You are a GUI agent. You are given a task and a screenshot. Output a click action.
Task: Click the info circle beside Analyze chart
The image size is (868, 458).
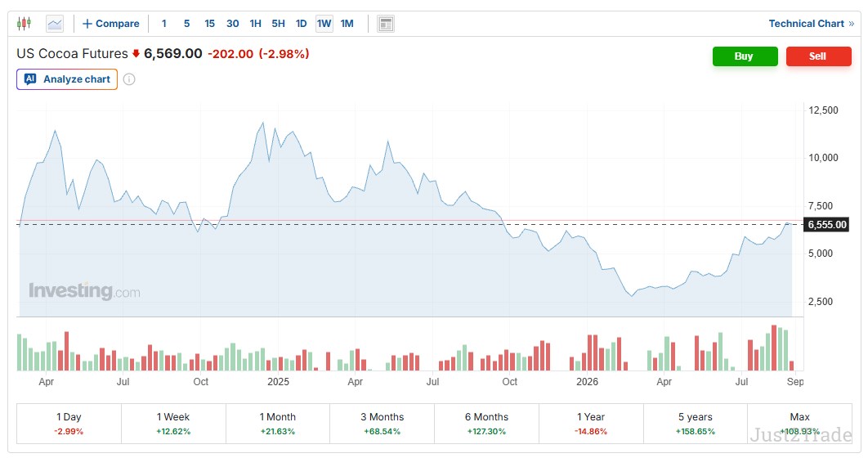(129, 79)
